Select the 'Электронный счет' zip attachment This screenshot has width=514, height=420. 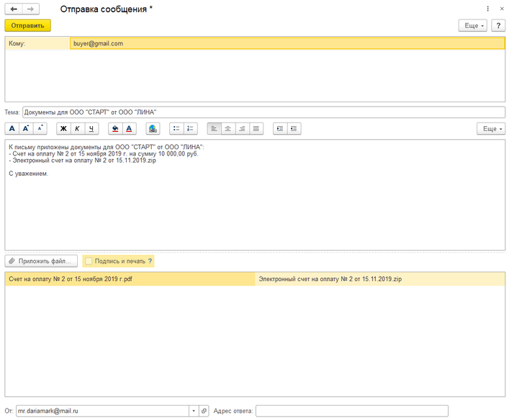point(330,279)
